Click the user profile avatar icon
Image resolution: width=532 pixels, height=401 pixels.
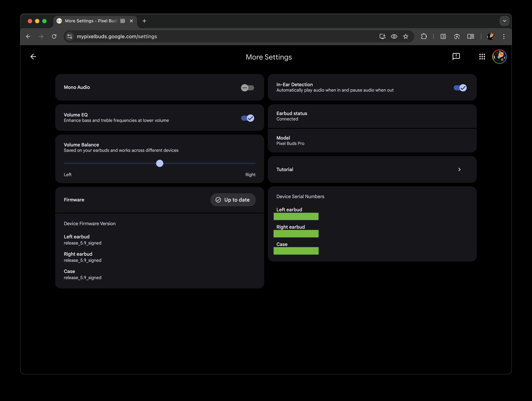click(x=499, y=56)
